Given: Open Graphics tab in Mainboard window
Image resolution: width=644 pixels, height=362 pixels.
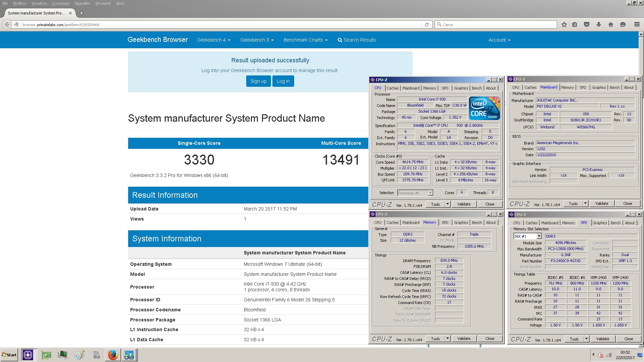Looking at the screenshot, I should pos(599,87).
